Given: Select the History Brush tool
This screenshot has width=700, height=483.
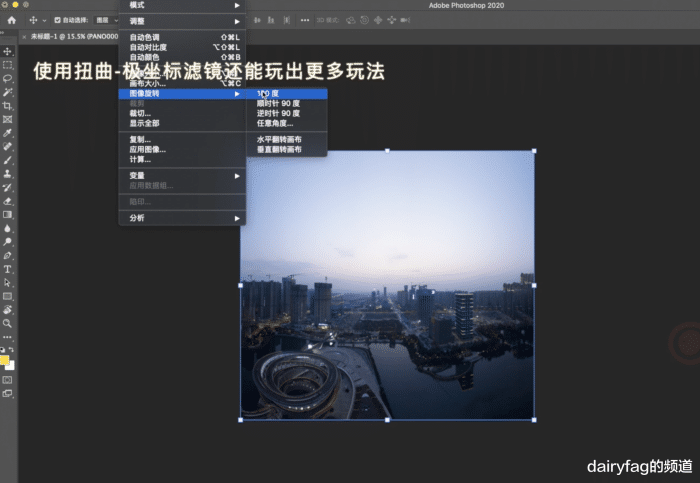Looking at the screenshot, I should (8, 187).
